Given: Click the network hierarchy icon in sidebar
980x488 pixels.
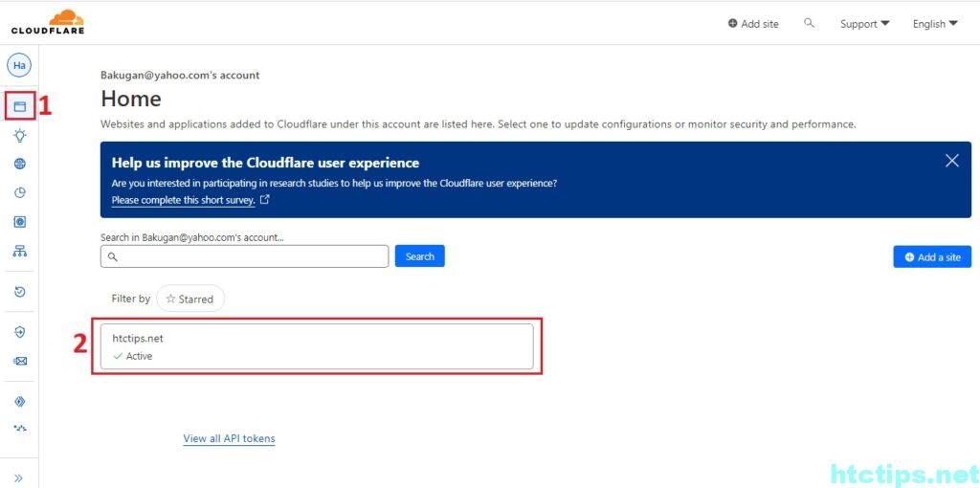Looking at the screenshot, I should [20, 251].
